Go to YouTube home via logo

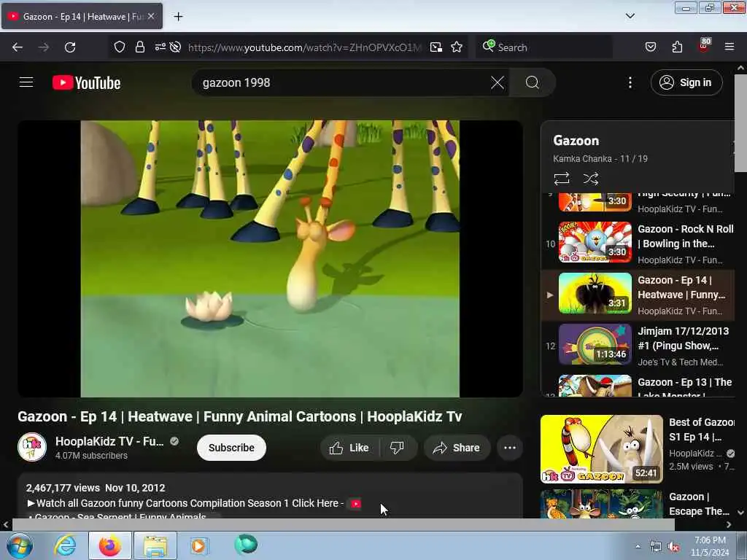86,83
